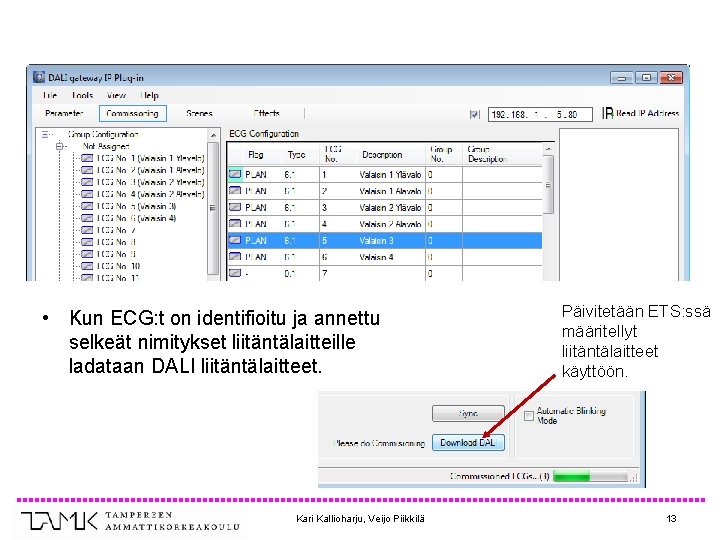Click flag icon of ECG No. 7 table row

[235, 273]
